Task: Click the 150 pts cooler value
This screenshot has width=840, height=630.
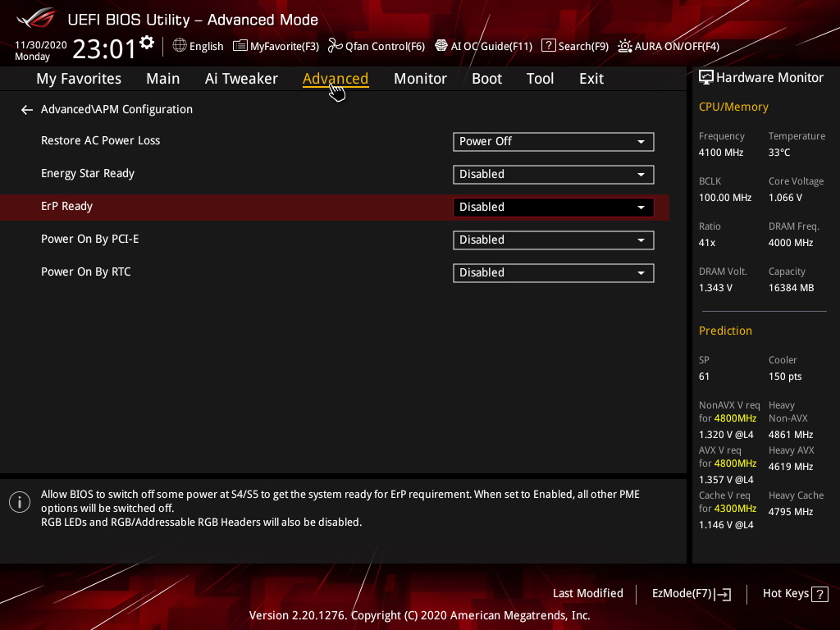Action: click(785, 377)
